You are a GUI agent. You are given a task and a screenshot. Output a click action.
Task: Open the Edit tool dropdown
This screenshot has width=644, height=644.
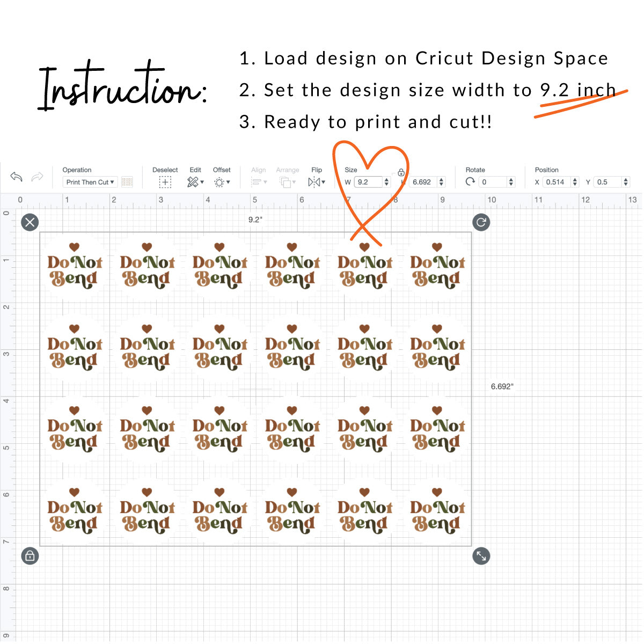195,182
